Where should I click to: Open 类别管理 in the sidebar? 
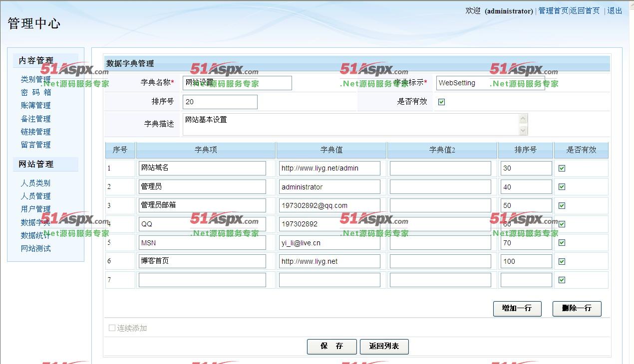[x=35, y=79]
